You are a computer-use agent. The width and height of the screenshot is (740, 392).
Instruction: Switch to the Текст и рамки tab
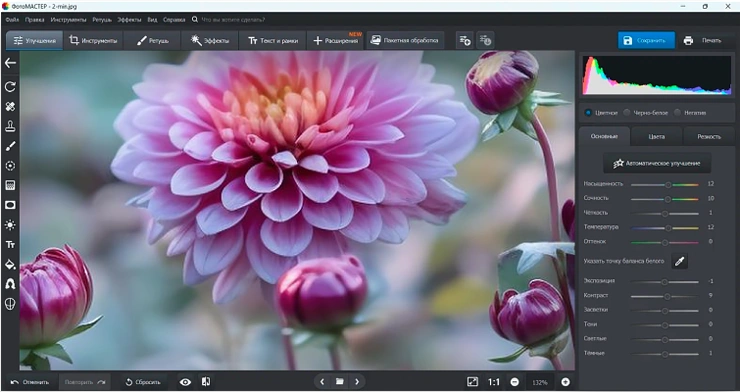(x=272, y=41)
